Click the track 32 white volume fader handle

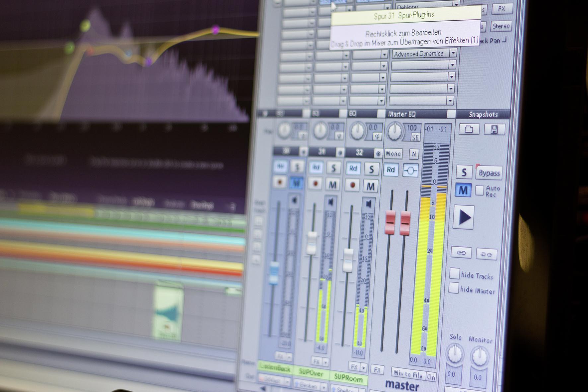pyautogui.click(x=348, y=261)
